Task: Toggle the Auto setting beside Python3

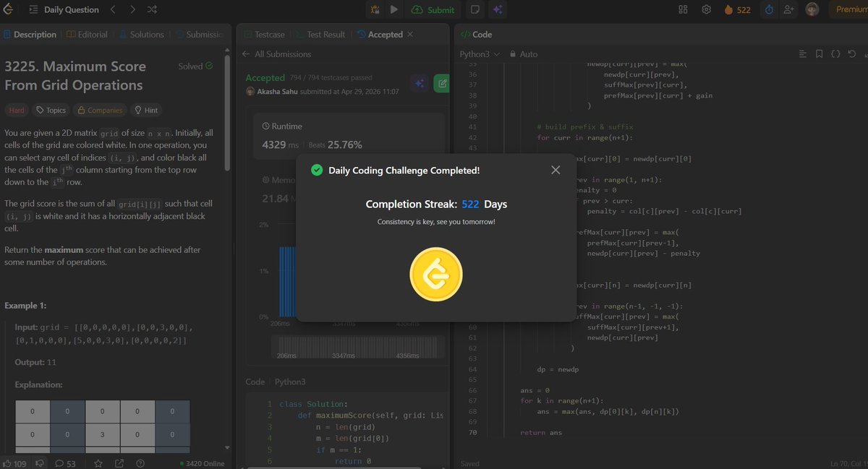Action: tap(524, 54)
